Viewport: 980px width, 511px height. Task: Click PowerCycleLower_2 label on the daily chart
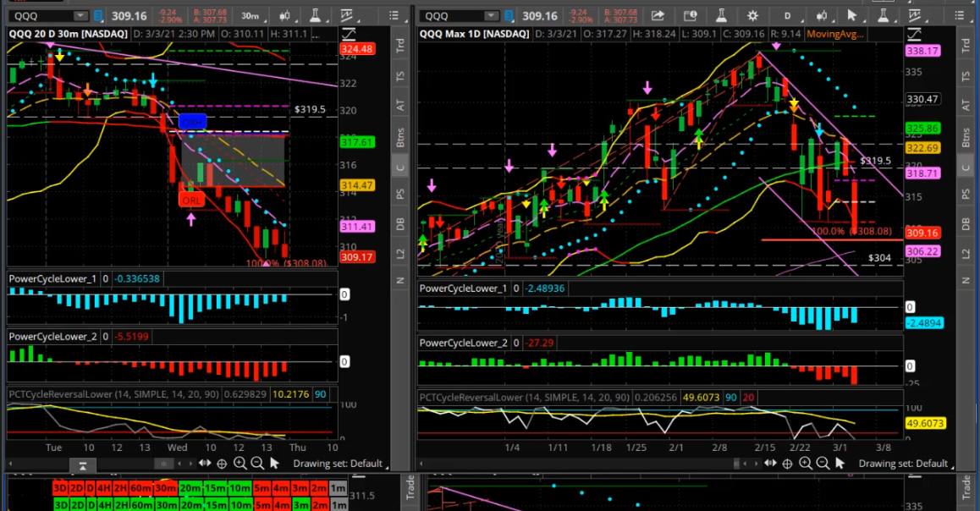[463, 343]
